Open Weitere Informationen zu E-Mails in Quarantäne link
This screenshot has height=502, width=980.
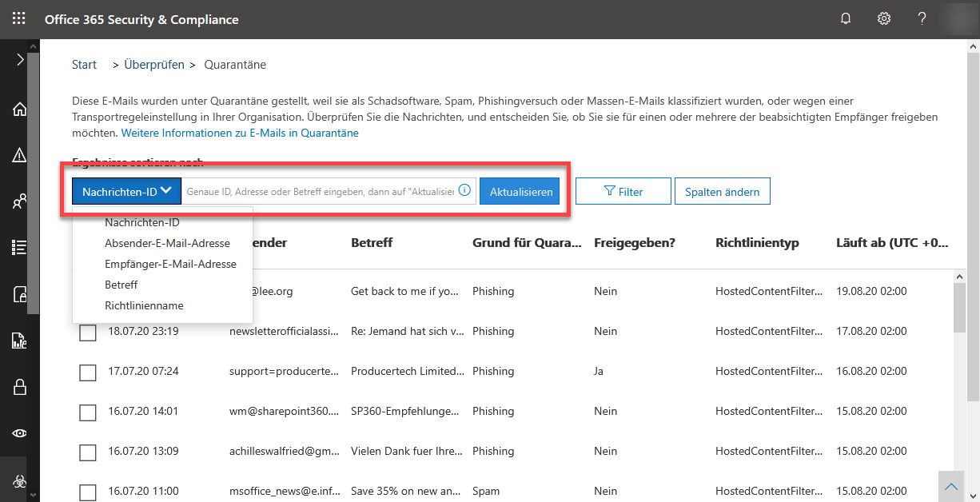240,133
